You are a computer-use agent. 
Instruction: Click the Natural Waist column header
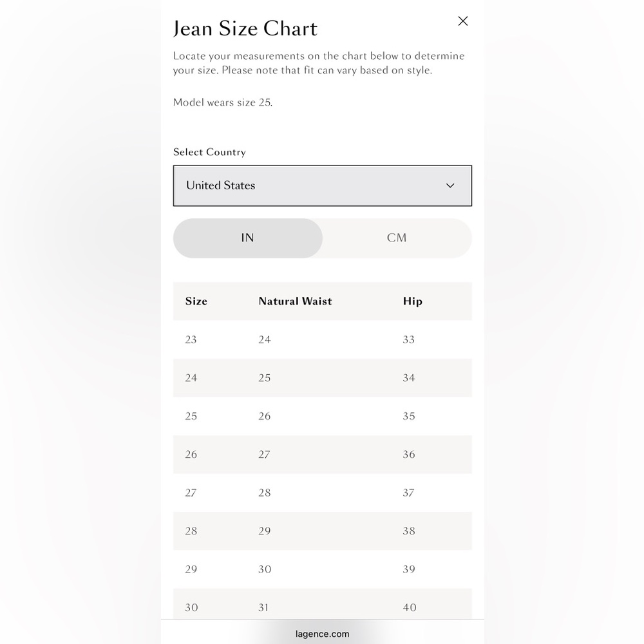tap(296, 301)
